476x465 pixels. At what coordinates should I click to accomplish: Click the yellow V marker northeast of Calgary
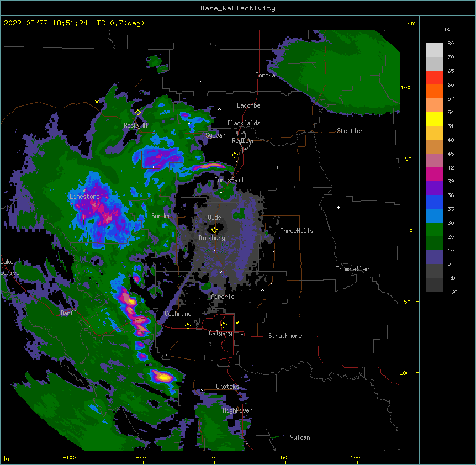click(x=237, y=323)
